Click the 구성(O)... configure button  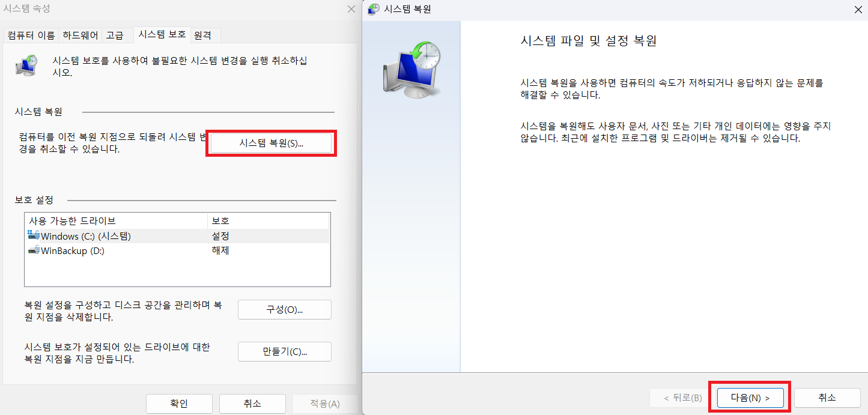[x=285, y=310]
